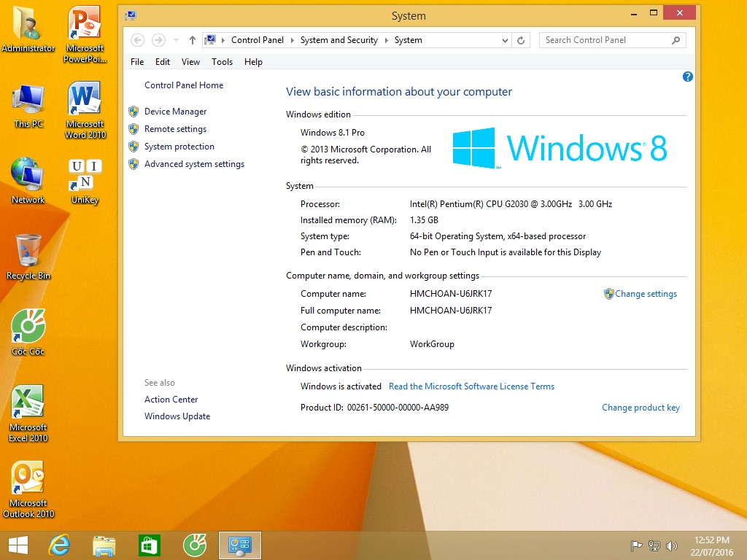Click Control Panel in the address breadcrumb

coord(258,41)
